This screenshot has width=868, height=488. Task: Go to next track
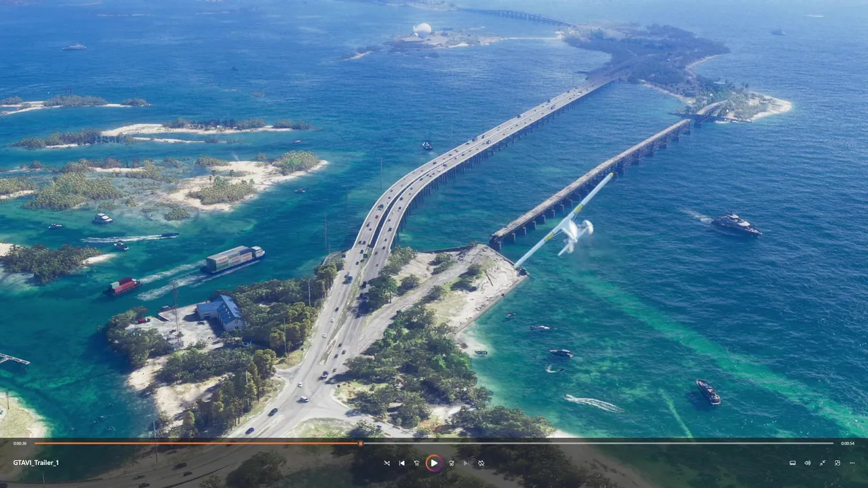466,463
